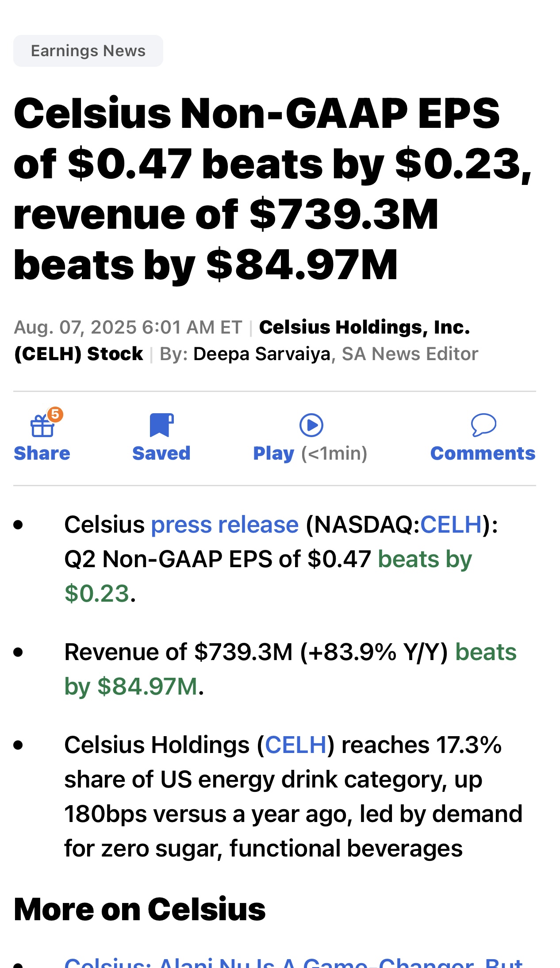Open the 'Celsius: Alani Nu Is A Game-Changer' article
Screen dimensions: 560x968
click(294, 961)
